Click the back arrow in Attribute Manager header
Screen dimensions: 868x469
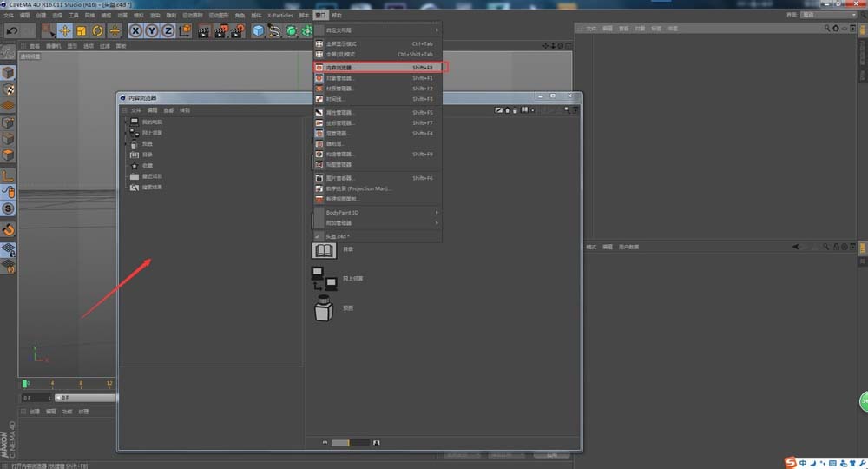click(x=795, y=247)
